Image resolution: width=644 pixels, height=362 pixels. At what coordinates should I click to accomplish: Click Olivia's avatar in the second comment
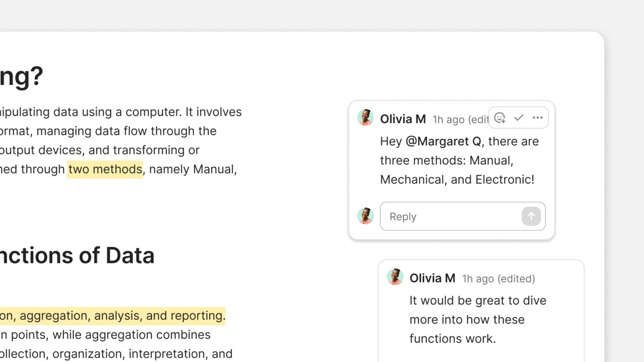[395, 277]
